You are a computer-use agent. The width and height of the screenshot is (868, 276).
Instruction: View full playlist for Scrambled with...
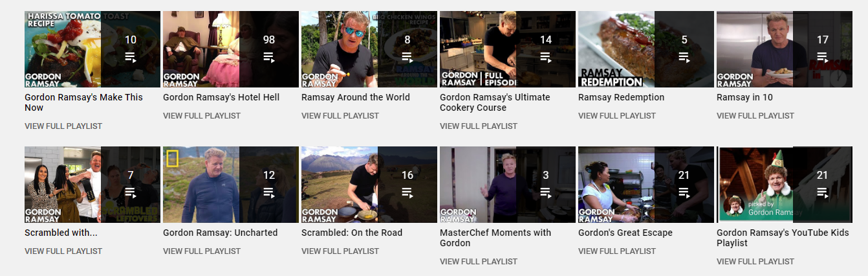(63, 251)
